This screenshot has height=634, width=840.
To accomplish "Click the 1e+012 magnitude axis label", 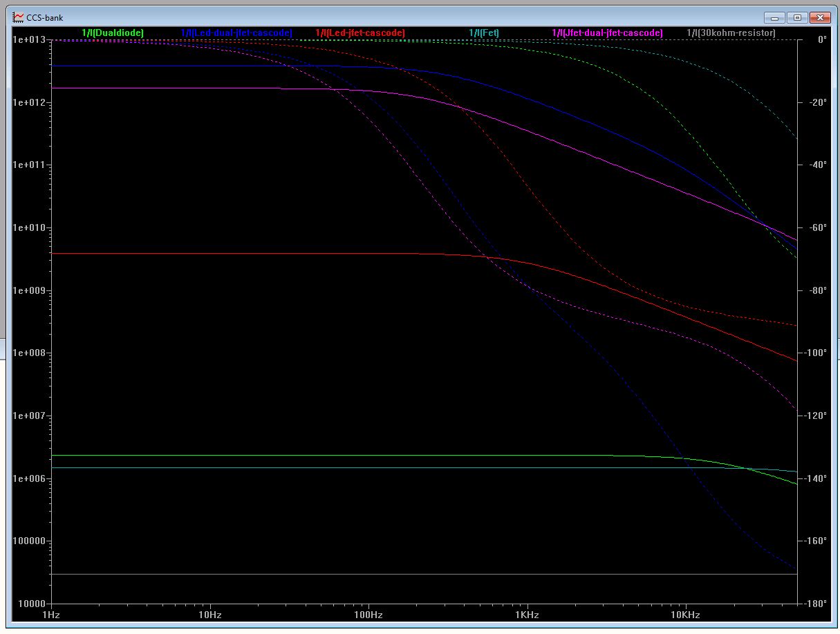I will pyautogui.click(x=29, y=102).
